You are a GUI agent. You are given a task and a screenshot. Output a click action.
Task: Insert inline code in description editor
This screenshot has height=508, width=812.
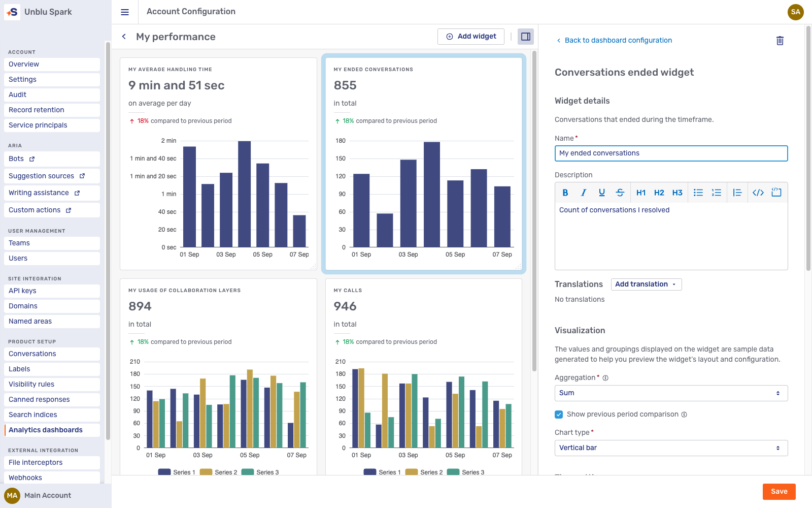(x=758, y=193)
